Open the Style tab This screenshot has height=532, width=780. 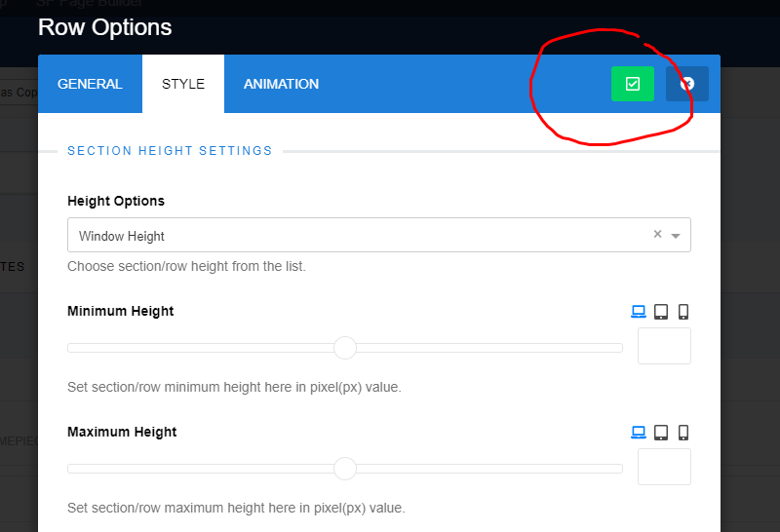click(x=183, y=84)
